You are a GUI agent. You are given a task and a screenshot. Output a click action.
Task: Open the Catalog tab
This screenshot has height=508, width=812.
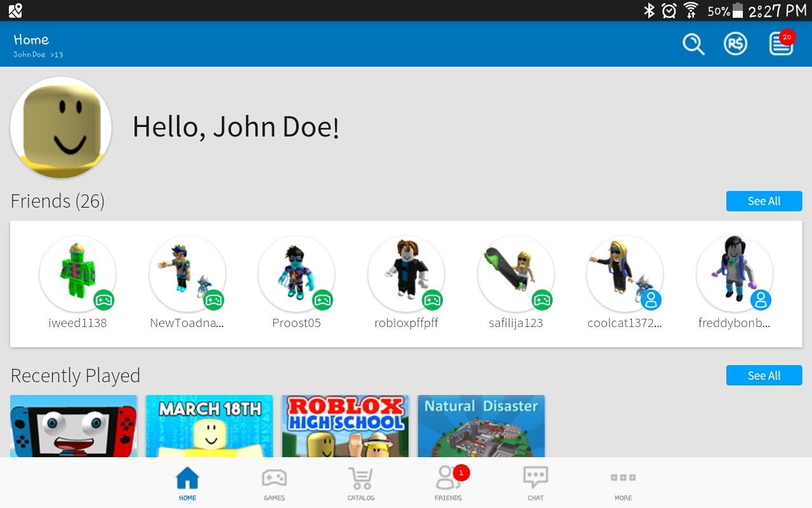point(361,484)
